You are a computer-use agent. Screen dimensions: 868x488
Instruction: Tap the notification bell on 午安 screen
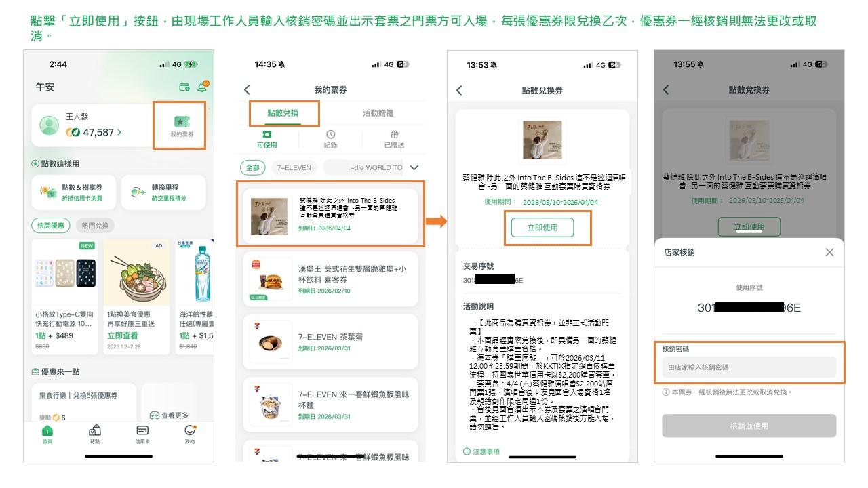(x=202, y=87)
